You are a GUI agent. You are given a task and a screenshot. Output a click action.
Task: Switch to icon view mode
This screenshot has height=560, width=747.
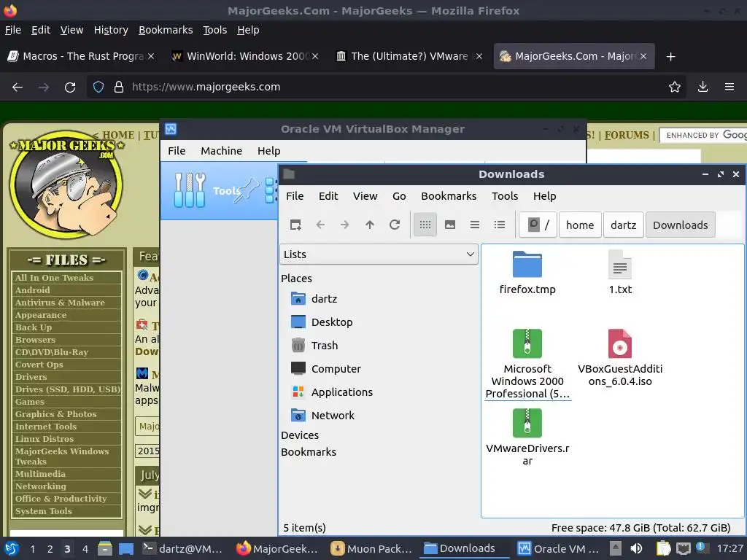point(425,225)
